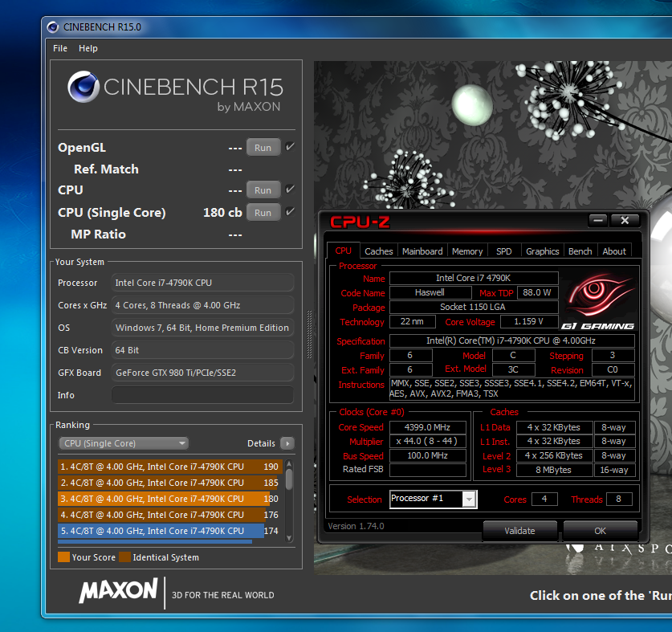Switch to the Memory tab in CPU-Z
This screenshot has width=672, height=632.
[x=467, y=251]
